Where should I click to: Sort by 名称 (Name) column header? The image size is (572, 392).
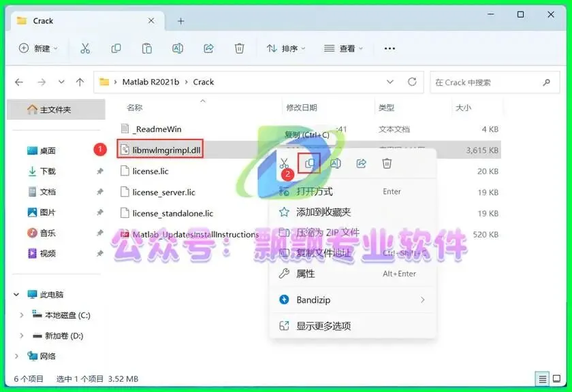[135, 108]
